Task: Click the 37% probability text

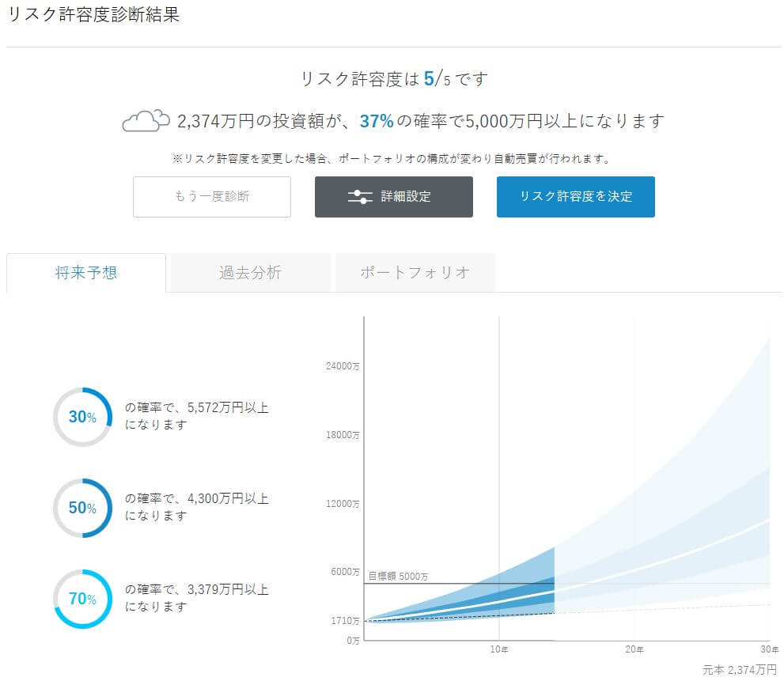Action: point(377,121)
